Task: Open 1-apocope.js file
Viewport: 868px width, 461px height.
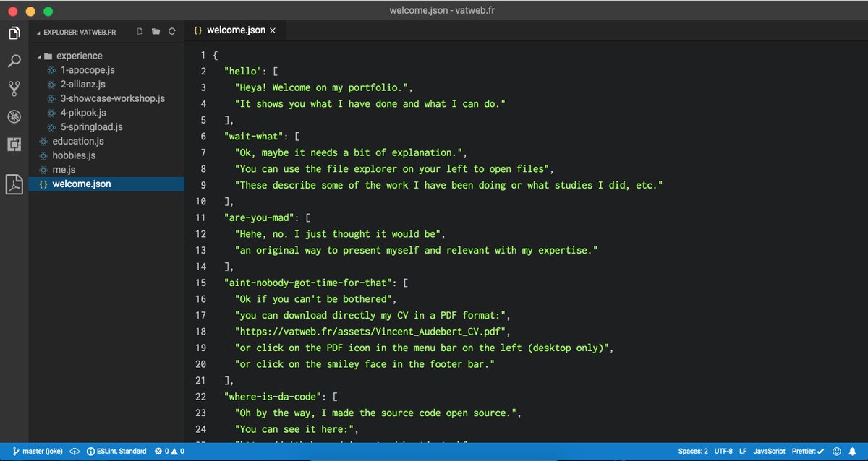Action: (x=88, y=70)
